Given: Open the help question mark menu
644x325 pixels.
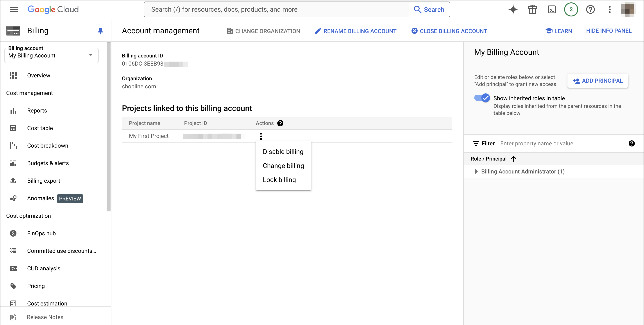Looking at the screenshot, I should [590, 9].
